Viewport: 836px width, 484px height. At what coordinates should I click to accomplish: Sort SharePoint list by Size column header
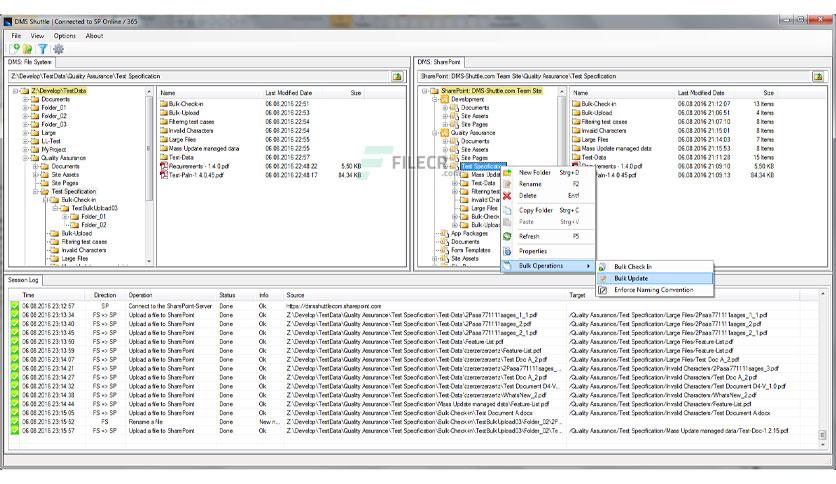pyautogui.click(x=768, y=93)
